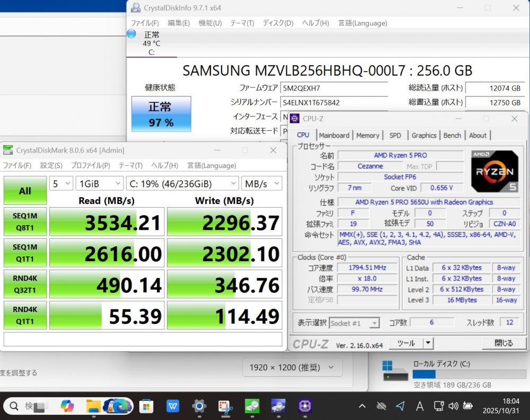Open the C: drive selection dropdown
The image size is (530, 420).
click(x=182, y=184)
